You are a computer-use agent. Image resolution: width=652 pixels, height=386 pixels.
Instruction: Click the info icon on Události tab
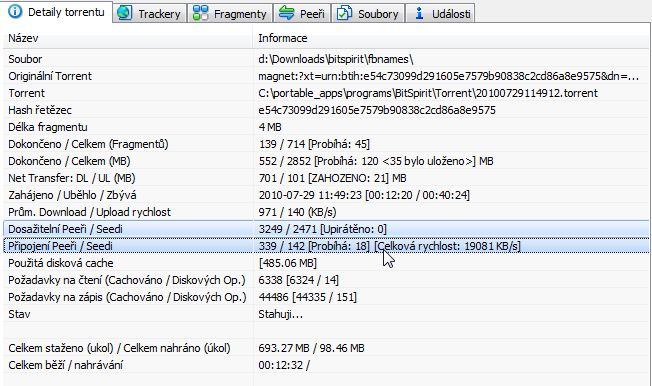coord(420,13)
